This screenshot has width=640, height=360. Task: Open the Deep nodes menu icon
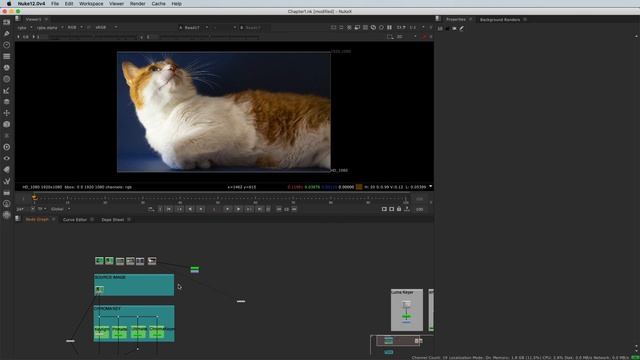[7, 147]
